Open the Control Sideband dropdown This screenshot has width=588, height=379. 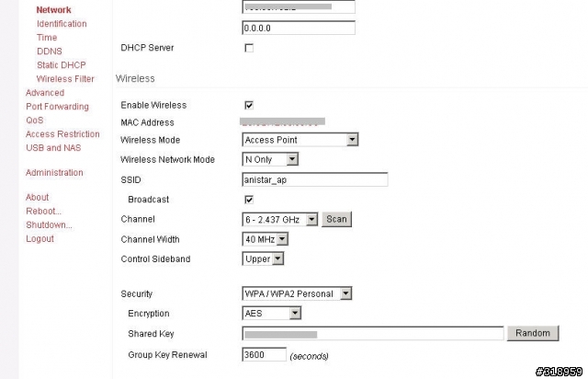pyautogui.click(x=264, y=259)
